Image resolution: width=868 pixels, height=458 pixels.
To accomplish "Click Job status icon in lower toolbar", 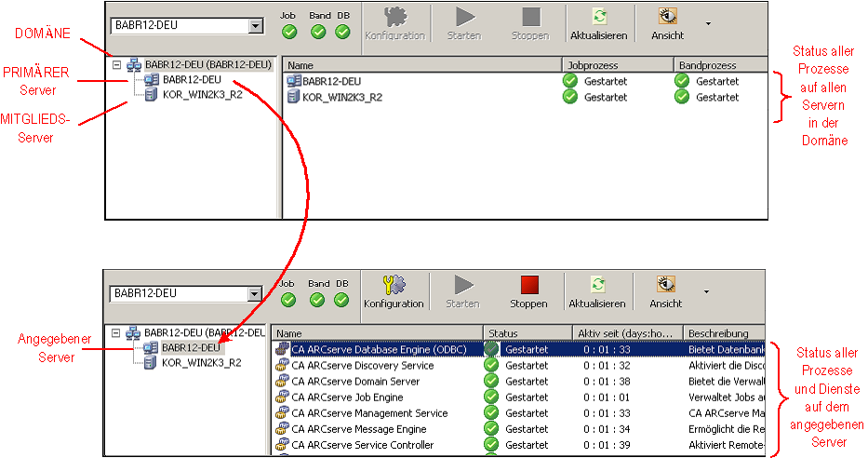I will point(287,300).
